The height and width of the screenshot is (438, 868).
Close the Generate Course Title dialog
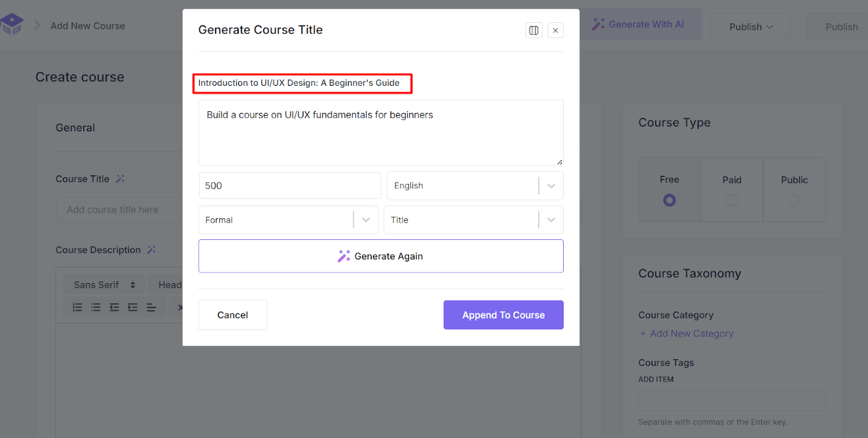click(x=556, y=30)
